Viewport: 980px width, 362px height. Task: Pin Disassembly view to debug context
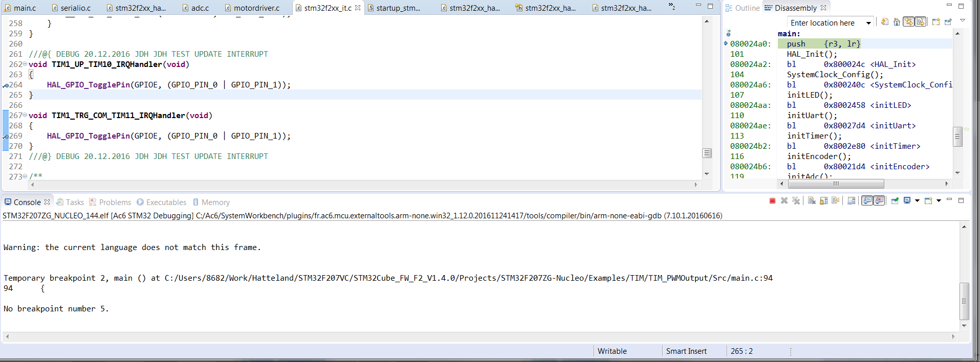pos(948,22)
